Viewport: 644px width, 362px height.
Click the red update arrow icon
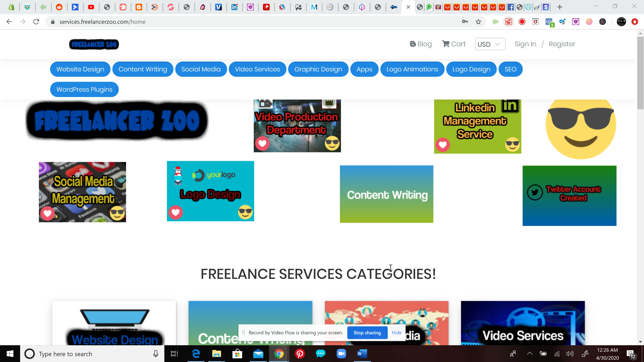click(x=635, y=22)
